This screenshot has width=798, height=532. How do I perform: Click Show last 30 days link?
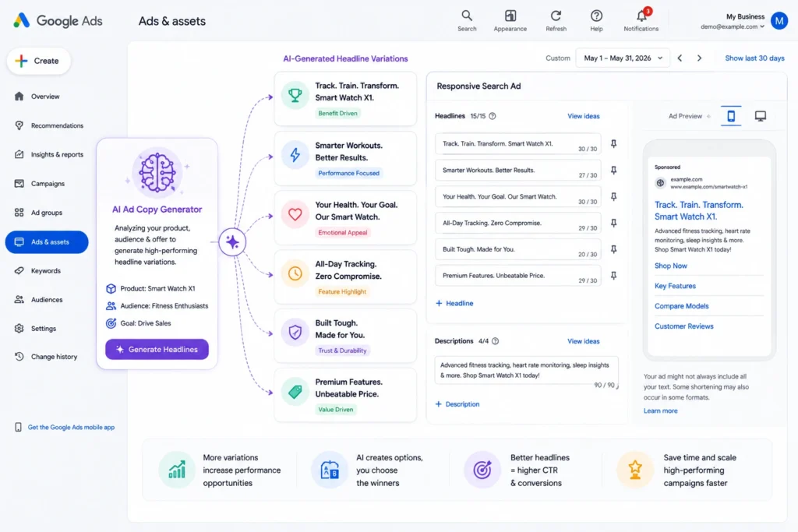tap(754, 58)
